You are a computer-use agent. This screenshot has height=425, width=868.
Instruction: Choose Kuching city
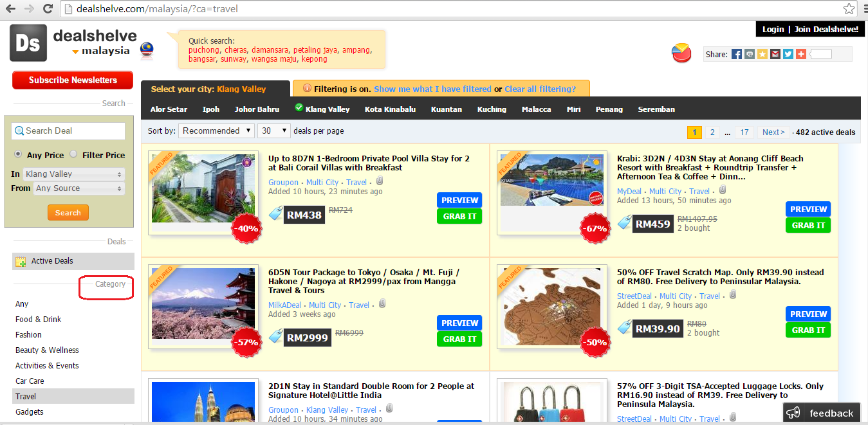[x=492, y=109]
